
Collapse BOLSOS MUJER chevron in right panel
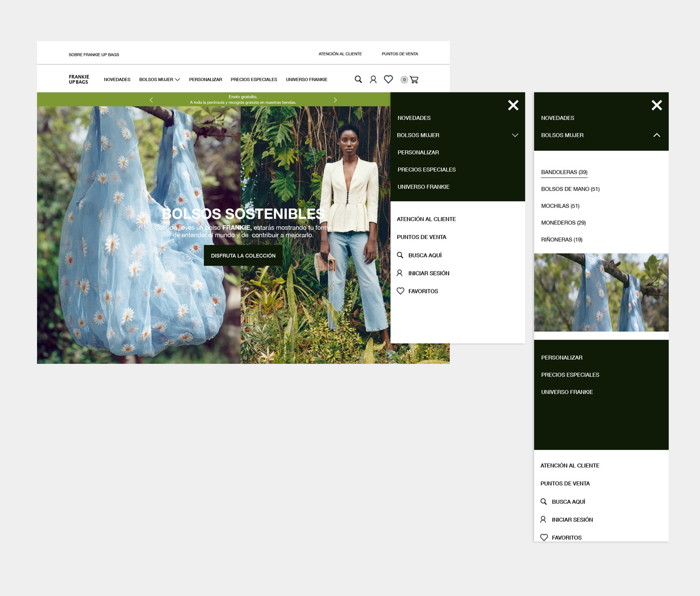click(657, 135)
